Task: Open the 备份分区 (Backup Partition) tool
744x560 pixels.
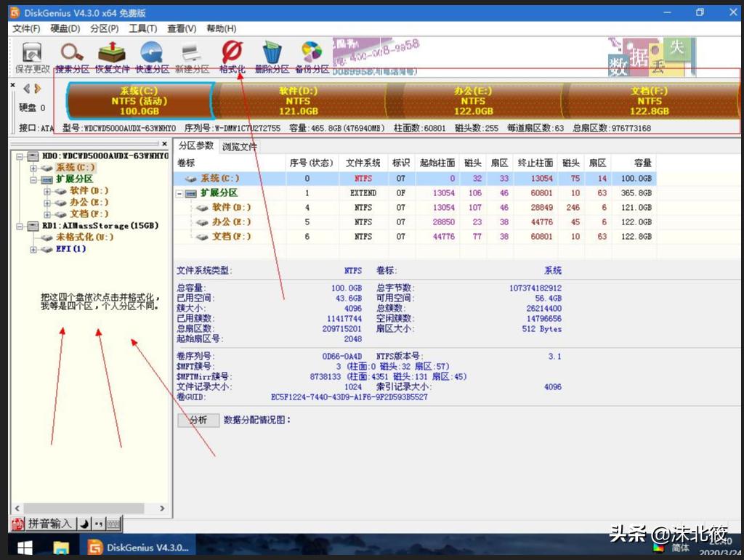Action: click(x=311, y=54)
